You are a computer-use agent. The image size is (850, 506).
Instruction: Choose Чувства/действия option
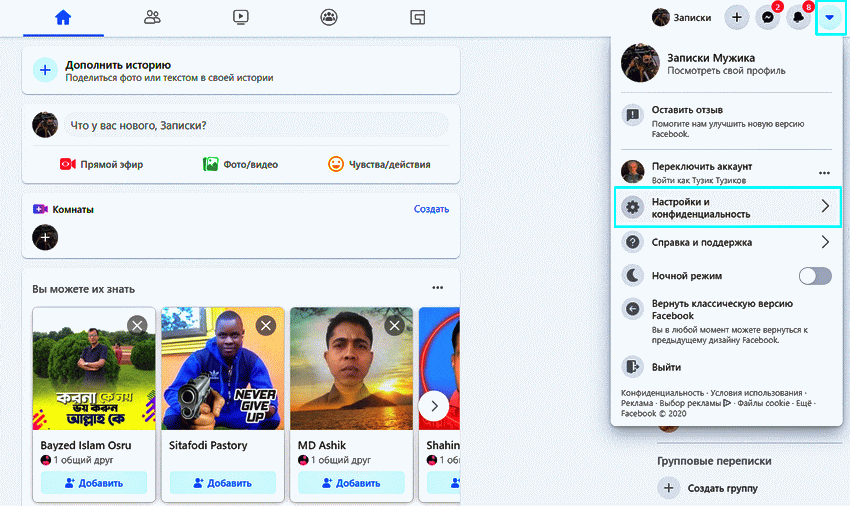[x=379, y=164]
